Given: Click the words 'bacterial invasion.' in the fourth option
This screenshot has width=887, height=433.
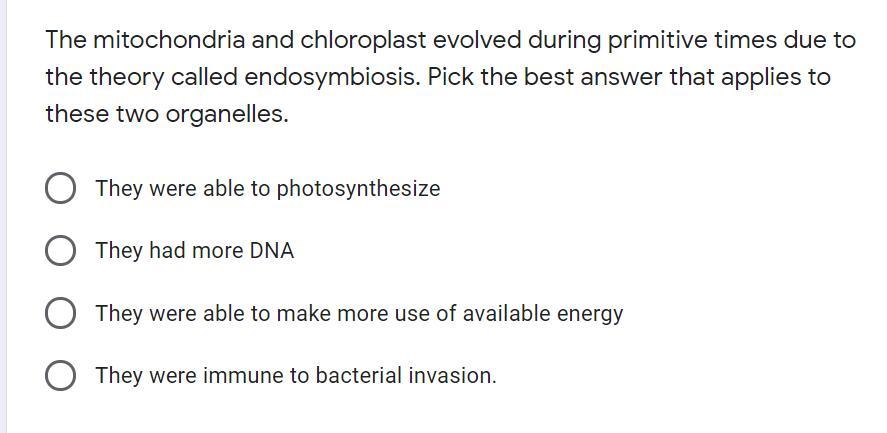Looking at the screenshot, I should [x=406, y=376].
